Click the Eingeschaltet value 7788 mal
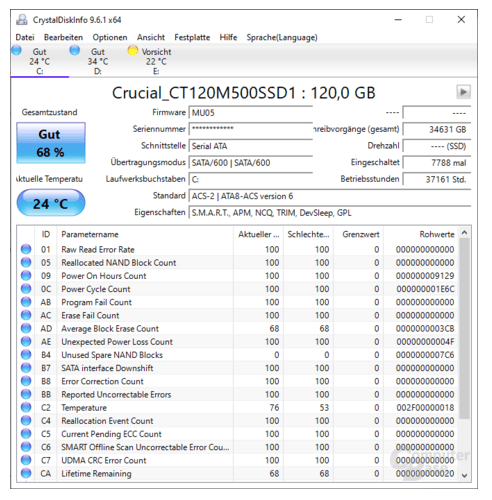492x500 pixels. 437,163
